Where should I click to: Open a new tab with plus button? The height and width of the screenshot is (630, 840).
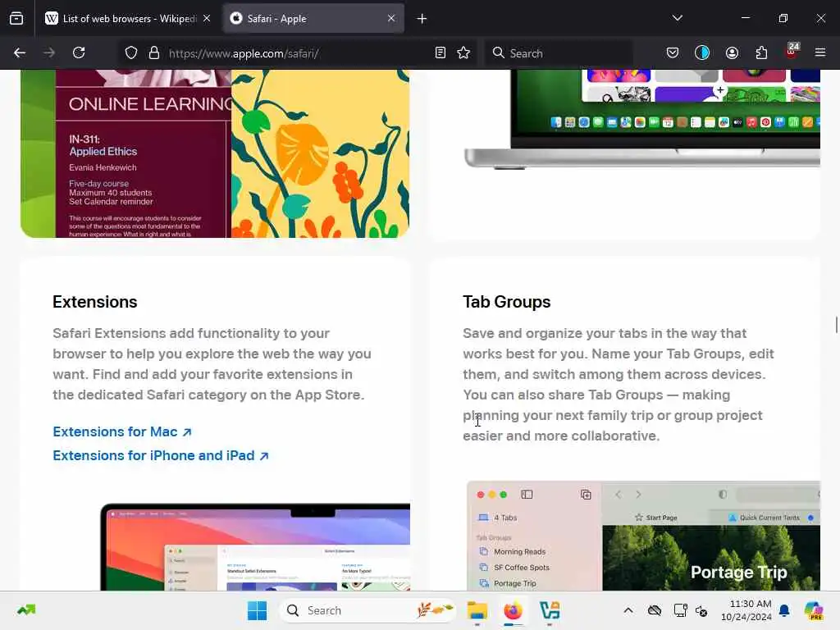pos(422,19)
